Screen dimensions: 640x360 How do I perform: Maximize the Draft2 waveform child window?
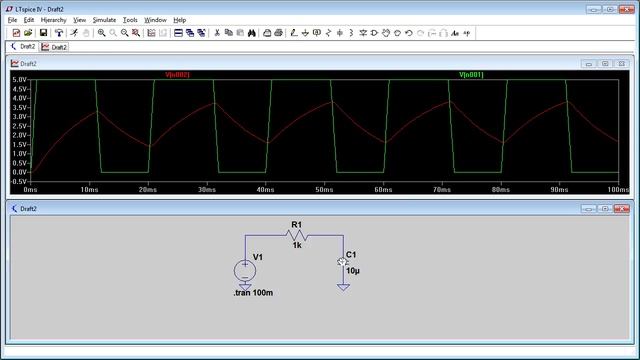click(605, 64)
